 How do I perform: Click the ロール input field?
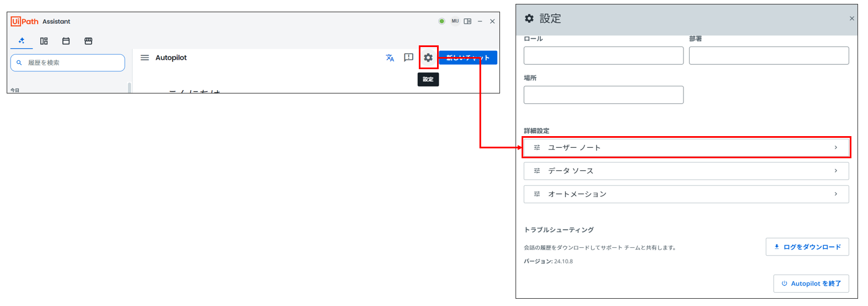(x=603, y=55)
